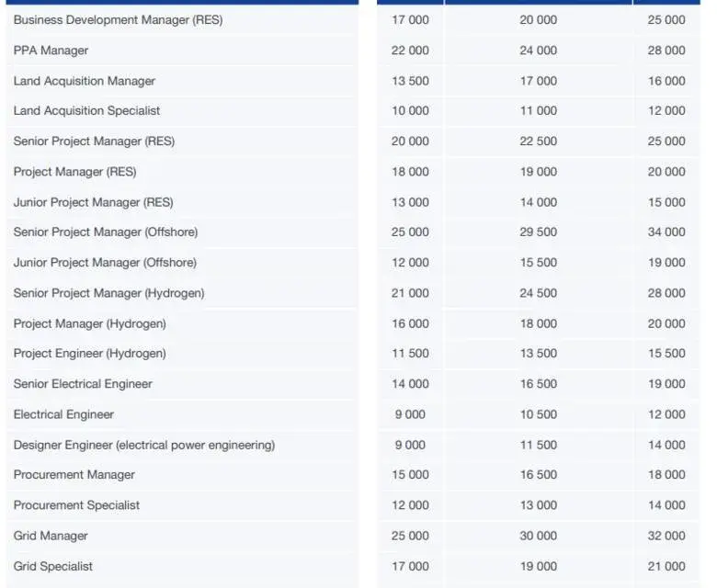717x588 pixels.
Task: Click the 11 500 value for Project Engineer (Hydrogen)
Action: click(410, 353)
